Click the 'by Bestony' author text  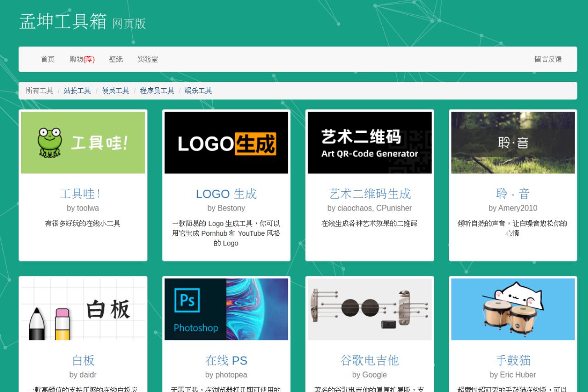[226, 208]
